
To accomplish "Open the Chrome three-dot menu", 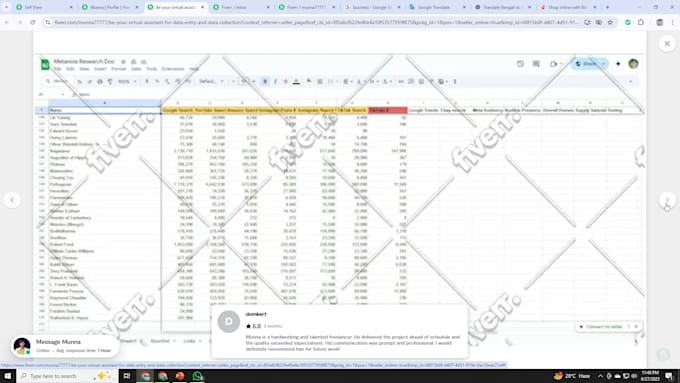I will 673,22.
